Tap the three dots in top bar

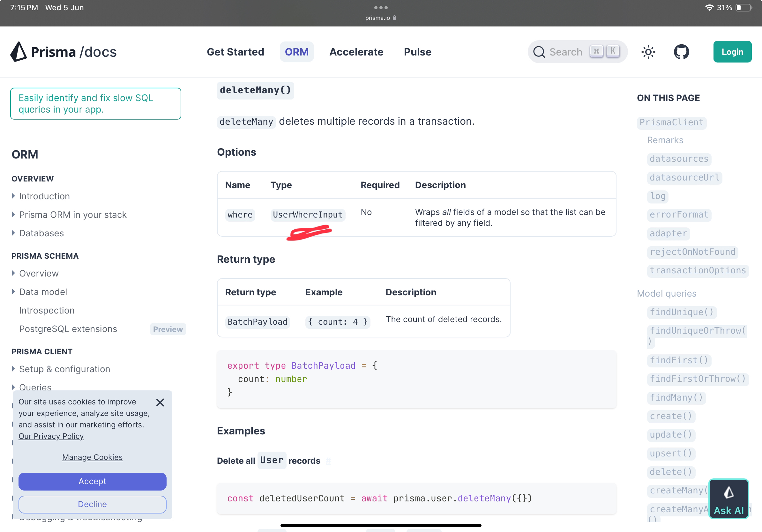[381, 7]
